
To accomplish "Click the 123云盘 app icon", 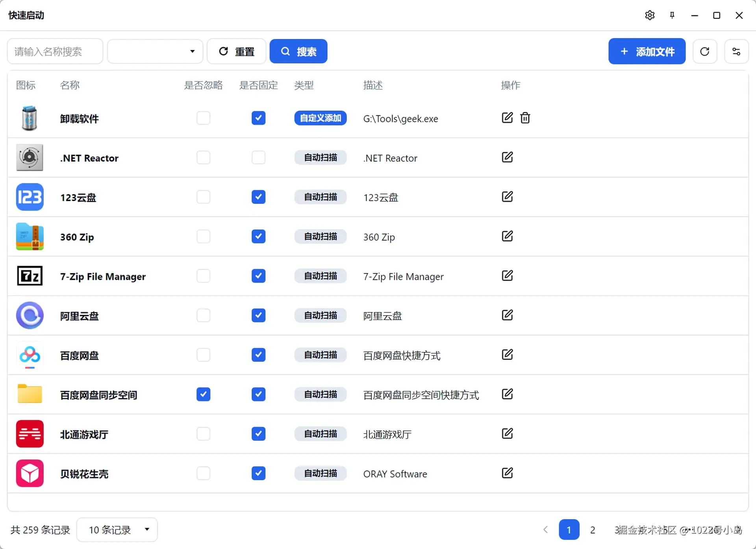I will point(30,197).
